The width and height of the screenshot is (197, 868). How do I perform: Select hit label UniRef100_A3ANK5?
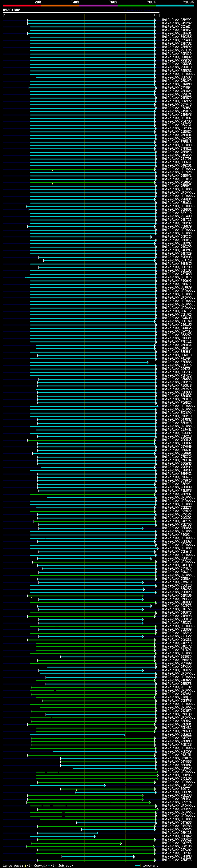point(177,182)
